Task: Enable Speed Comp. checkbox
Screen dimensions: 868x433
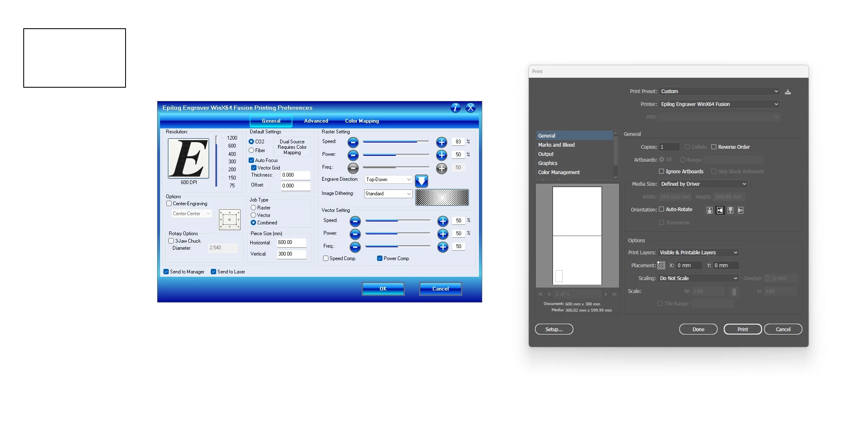Action: [x=326, y=258]
